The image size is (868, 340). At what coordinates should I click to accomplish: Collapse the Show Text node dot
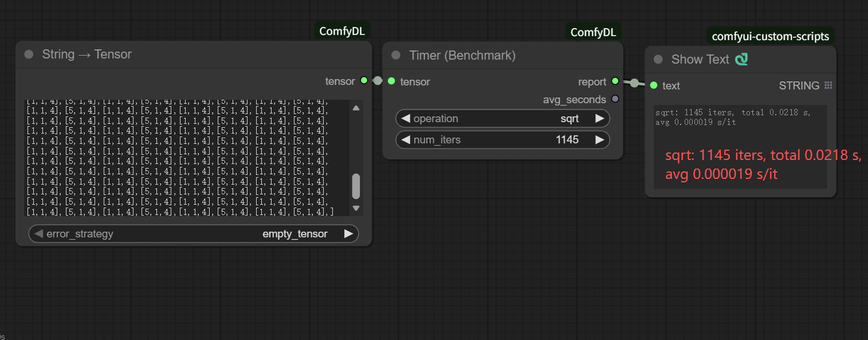658,59
